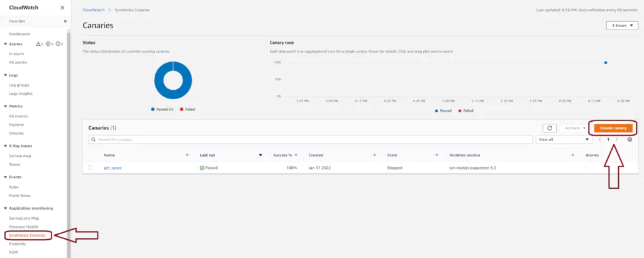Toggle the Passed legend in the Canary runs chart
The image size is (644, 258).
pos(443,110)
